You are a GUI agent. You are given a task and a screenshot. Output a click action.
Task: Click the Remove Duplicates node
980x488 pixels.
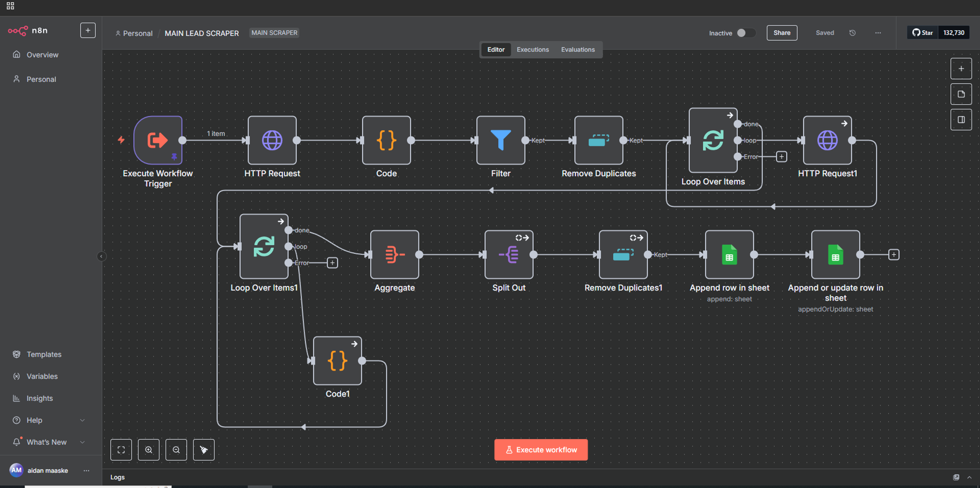coord(599,140)
